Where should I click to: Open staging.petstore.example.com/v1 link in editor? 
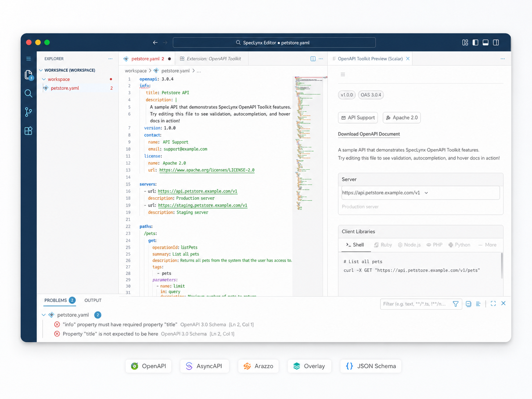click(x=203, y=205)
